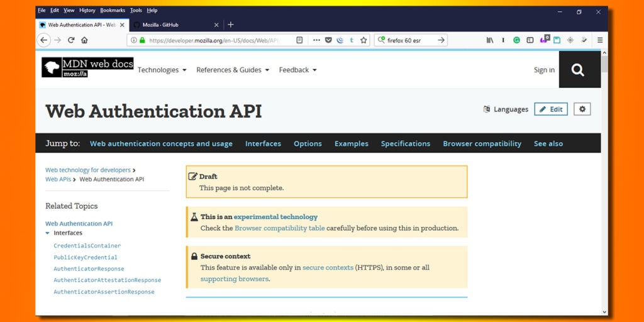Open the Feedback dropdown menu

pyautogui.click(x=297, y=70)
